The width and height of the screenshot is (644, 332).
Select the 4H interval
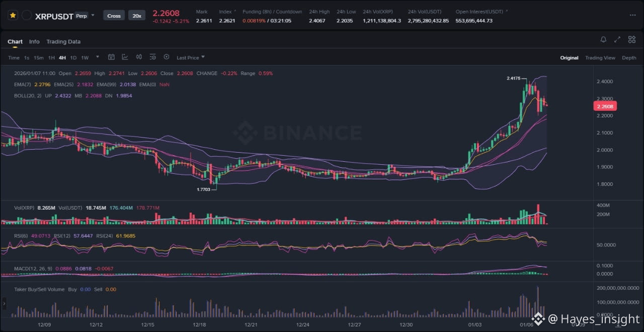click(62, 58)
